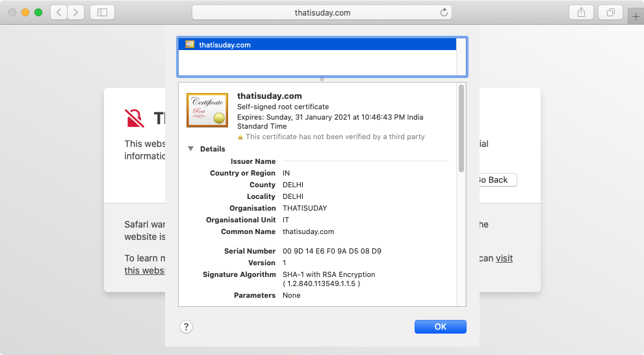Viewport: 644px width, 355px height.
Task: Click the not verified by third party warning text
Action: tap(335, 137)
